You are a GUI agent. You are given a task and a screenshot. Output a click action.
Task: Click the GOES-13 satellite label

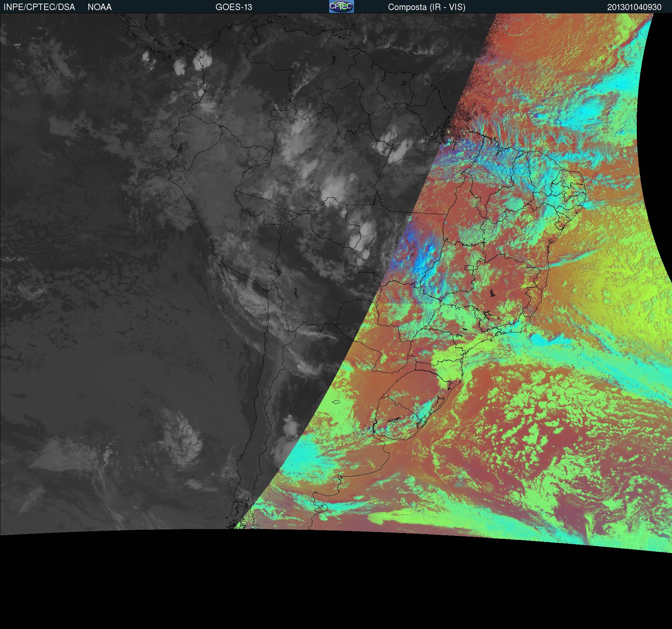[234, 7]
